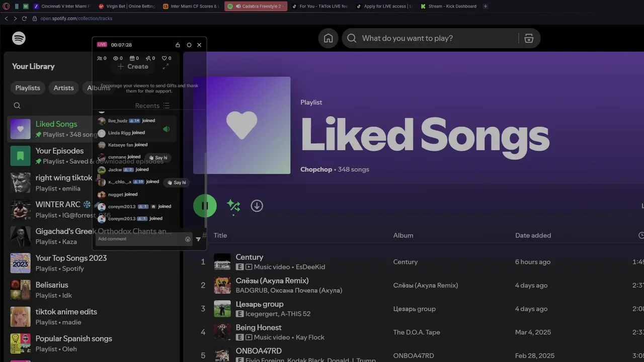Filter library by Artists

(63, 88)
